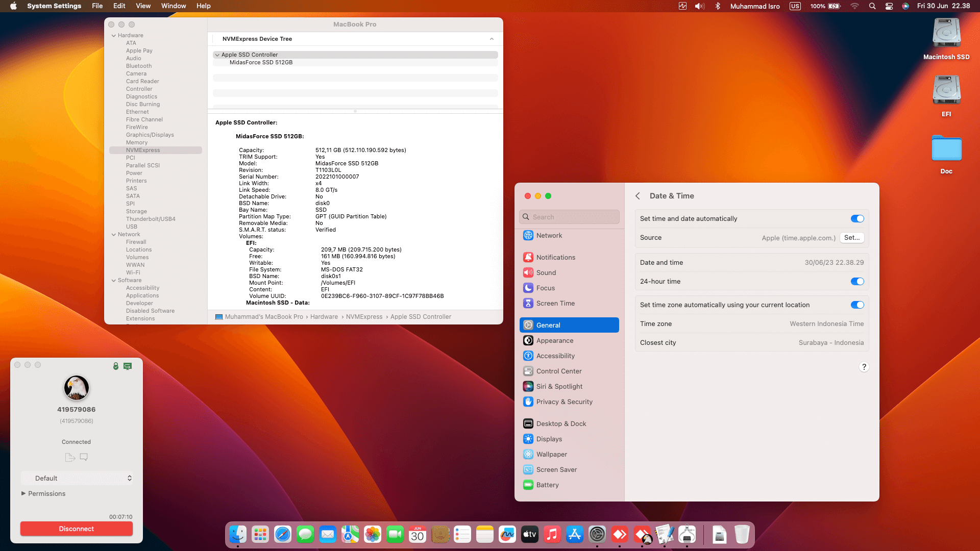Open App Store from the dock
The height and width of the screenshot is (551, 980).
pyautogui.click(x=575, y=534)
